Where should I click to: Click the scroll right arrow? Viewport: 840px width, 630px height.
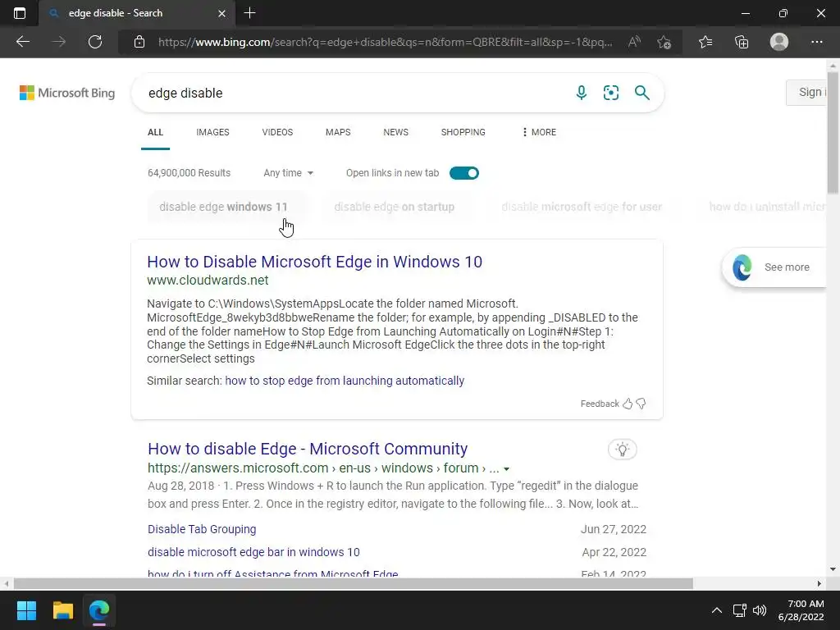(819, 583)
